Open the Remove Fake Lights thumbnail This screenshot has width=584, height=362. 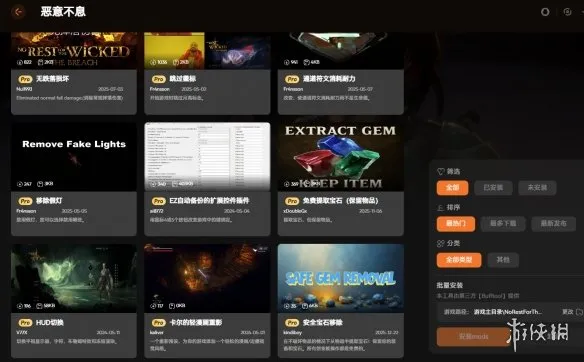[x=74, y=157]
